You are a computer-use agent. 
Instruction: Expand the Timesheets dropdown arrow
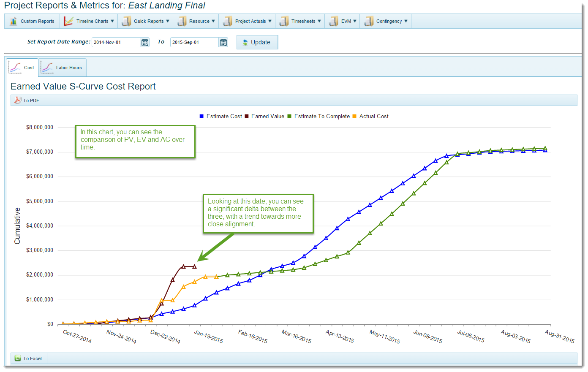tap(319, 21)
